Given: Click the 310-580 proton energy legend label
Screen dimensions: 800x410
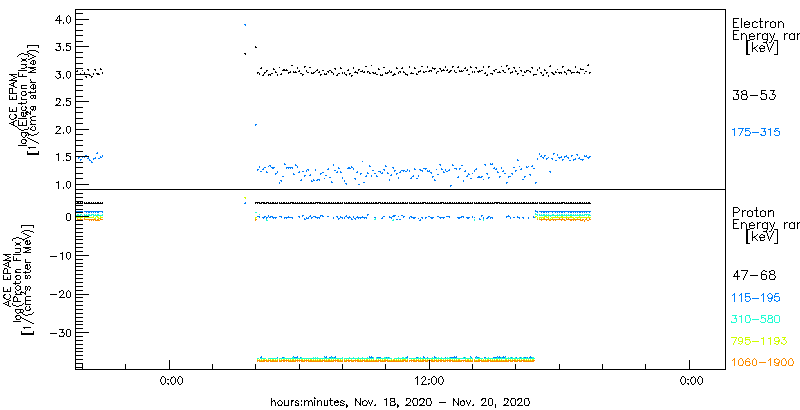Looking at the screenshot, I should pos(756,320).
